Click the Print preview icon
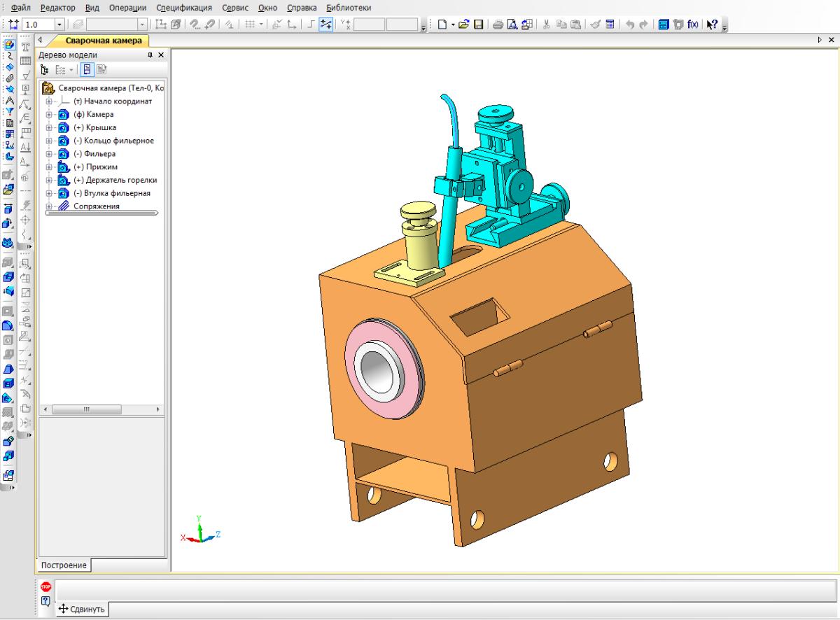The height and width of the screenshot is (620, 840). pyautogui.click(x=512, y=25)
